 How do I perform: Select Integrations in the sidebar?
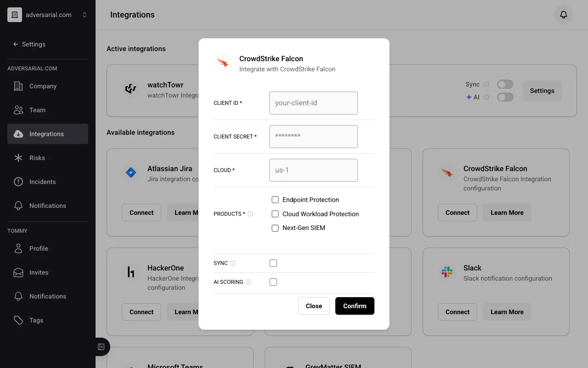click(x=48, y=134)
